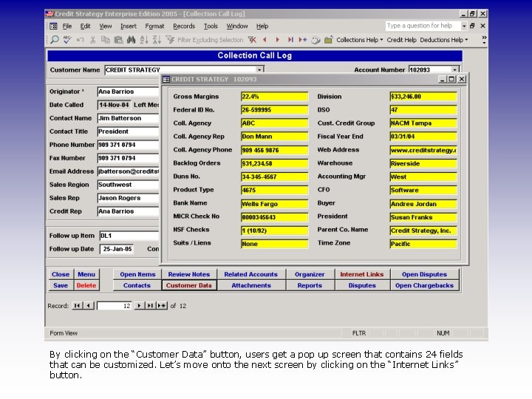Screen dimensions: 532x399
Task: Click the new record toolbar arrow-star icon
Action: (x=303, y=40)
